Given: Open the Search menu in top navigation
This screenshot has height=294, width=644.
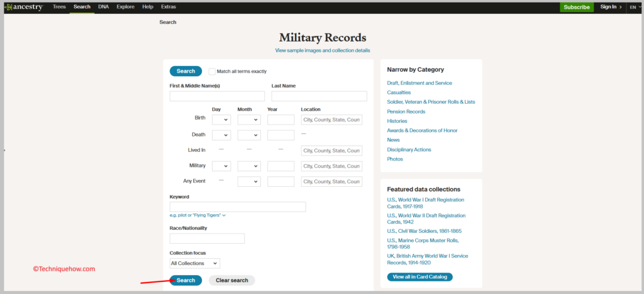Looking at the screenshot, I should pos(82,7).
